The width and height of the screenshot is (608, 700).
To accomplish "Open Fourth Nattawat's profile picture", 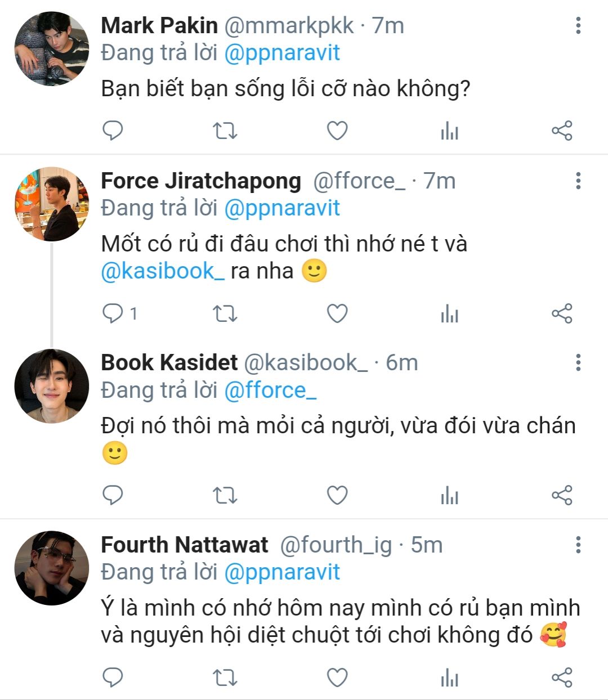I will point(52,568).
